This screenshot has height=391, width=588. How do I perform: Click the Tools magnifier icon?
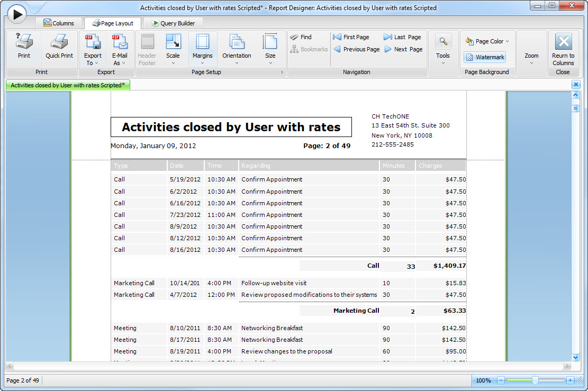(x=443, y=41)
